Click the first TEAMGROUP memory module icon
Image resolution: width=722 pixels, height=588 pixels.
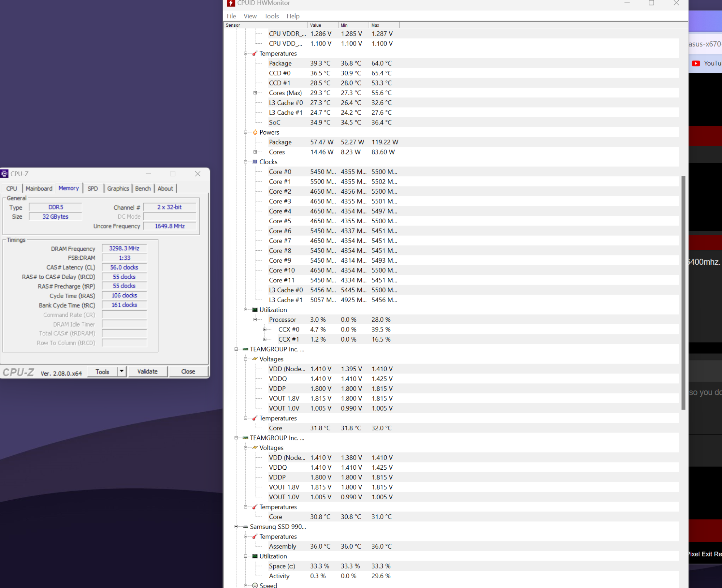[x=245, y=349]
